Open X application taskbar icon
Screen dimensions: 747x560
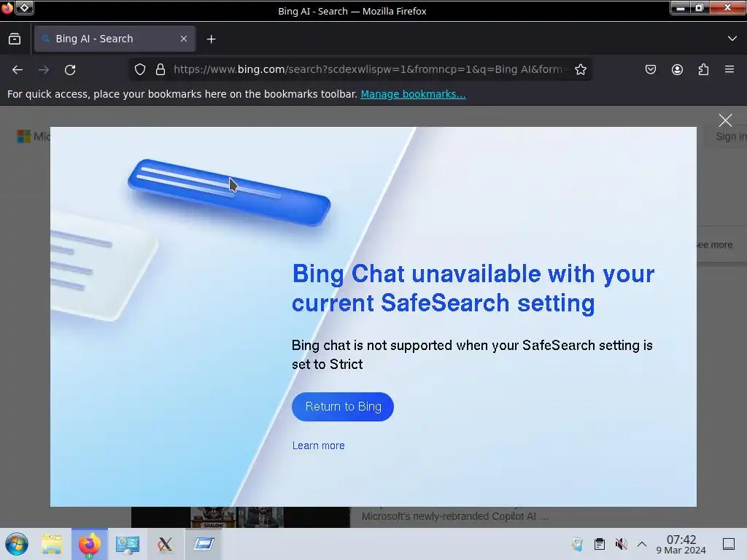[165, 544]
